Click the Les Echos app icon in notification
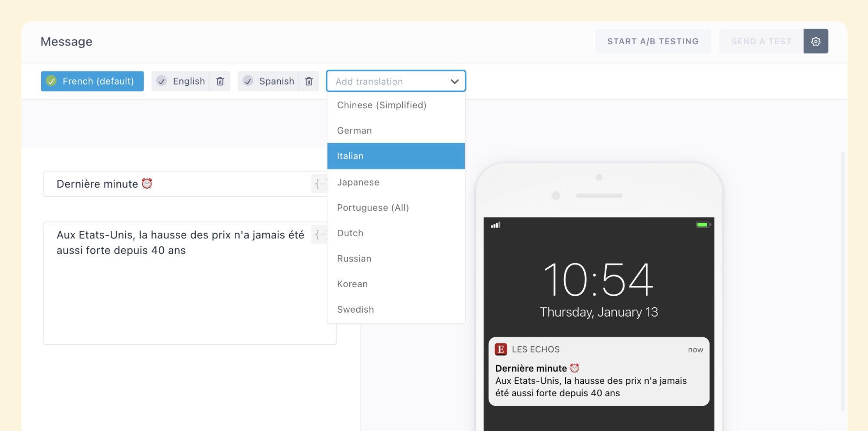868x431 pixels. (501, 349)
